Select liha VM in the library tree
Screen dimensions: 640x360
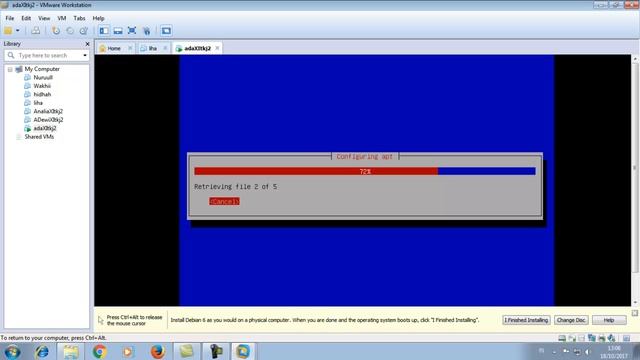[38, 103]
